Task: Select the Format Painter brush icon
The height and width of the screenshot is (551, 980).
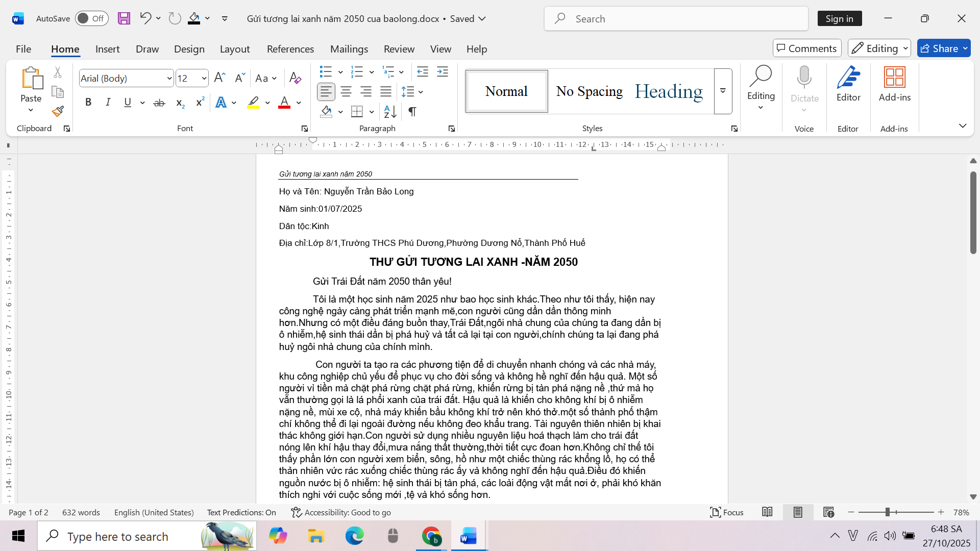Action: click(58, 111)
